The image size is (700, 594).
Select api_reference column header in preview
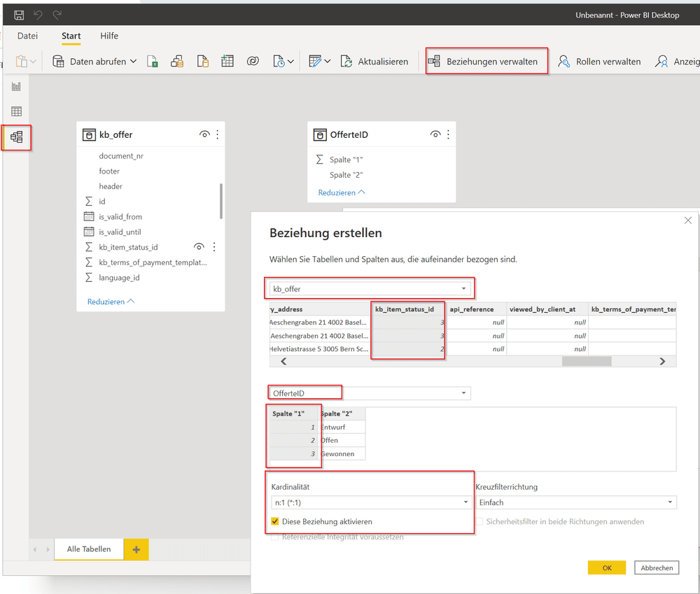[x=476, y=309]
